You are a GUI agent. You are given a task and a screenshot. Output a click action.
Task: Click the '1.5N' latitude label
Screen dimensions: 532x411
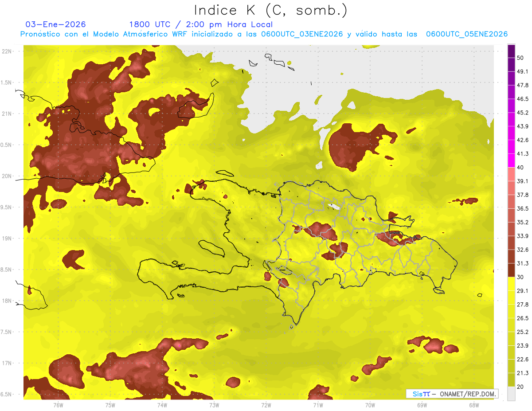click(6, 82)
